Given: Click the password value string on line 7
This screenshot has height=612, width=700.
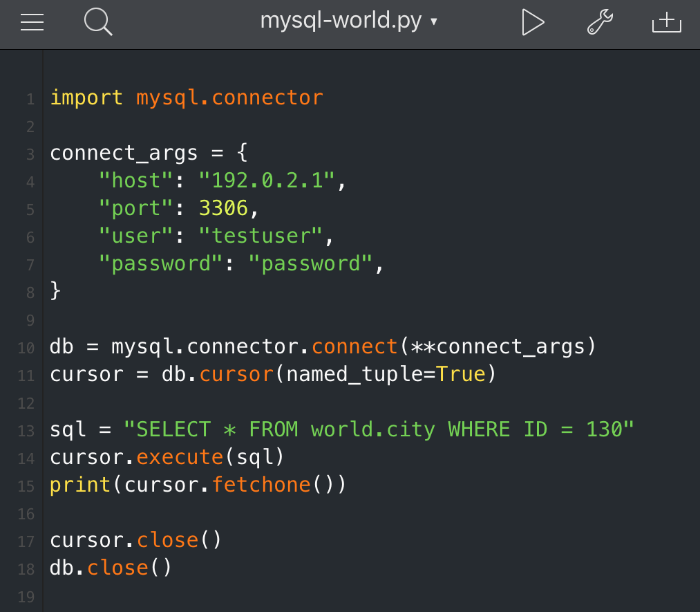Looking at the screenshot, I should (312, 263).
